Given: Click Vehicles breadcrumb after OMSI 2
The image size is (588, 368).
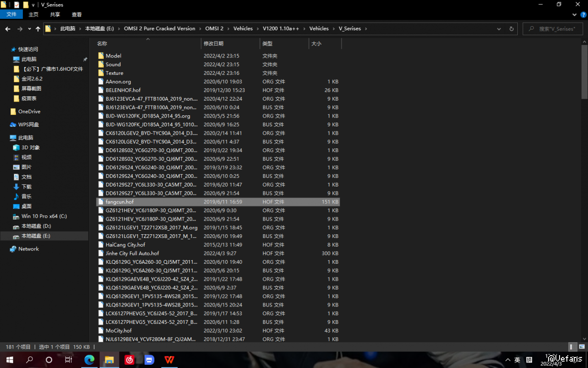Looking at the screenshot, I should pos(243,28).
